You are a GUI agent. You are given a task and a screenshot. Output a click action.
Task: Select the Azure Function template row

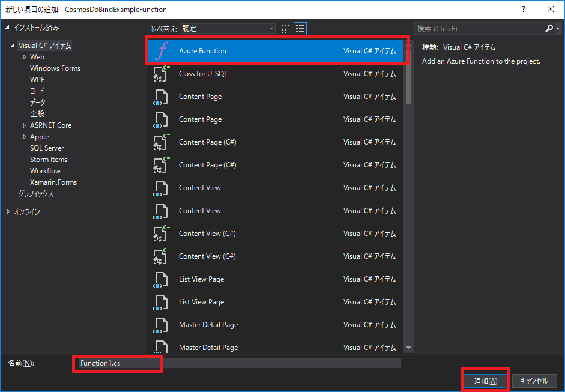pos(275,51)
